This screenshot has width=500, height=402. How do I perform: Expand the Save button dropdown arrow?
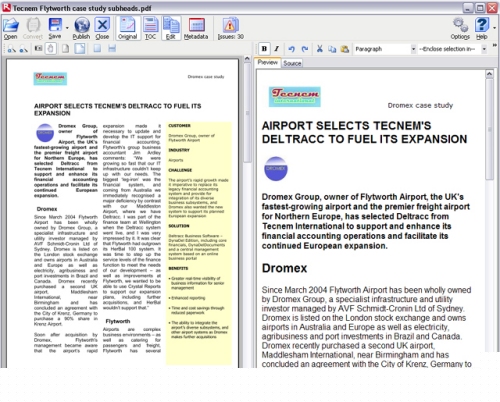67,28
